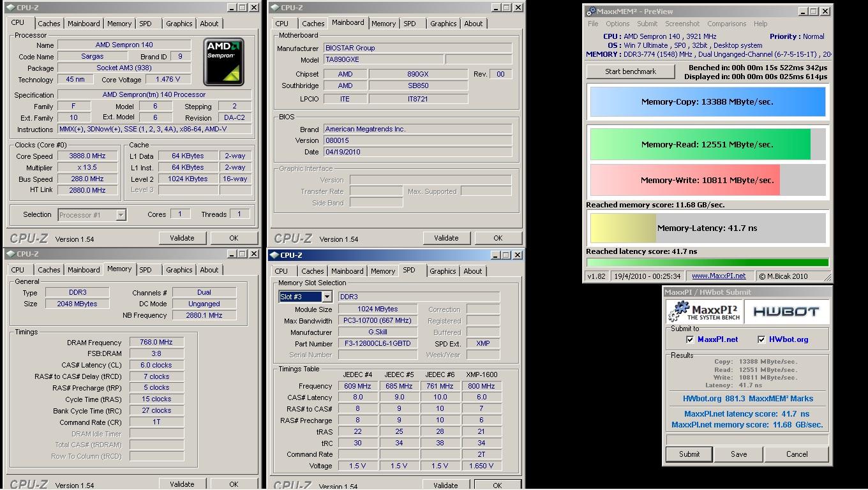Click the AMD Sempron processor logo
Image resolution: width=868 pixels, height=490 pixels.
click(223, 62)
